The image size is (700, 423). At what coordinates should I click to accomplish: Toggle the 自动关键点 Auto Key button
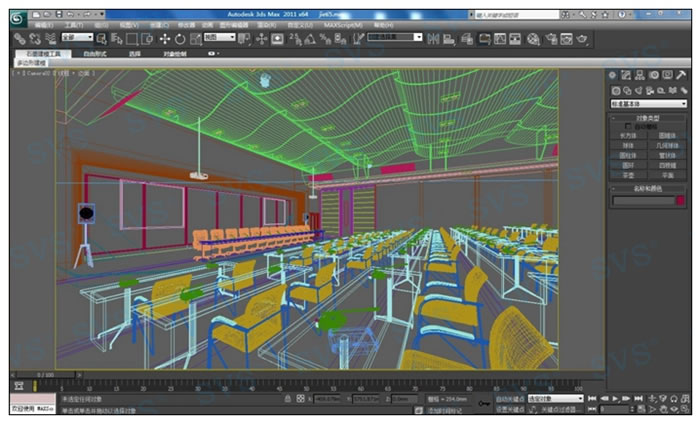[509, 399]
